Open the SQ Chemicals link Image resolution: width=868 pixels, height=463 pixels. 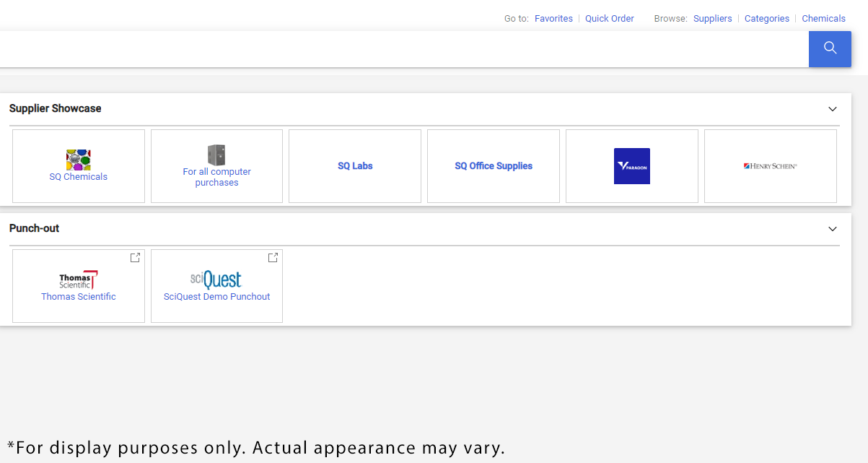(79, 177)
